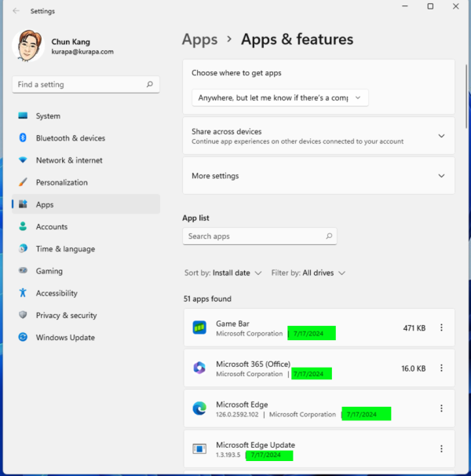The height and width of the screenshot is (476, 471).
Task: Click the System monitor icon
Action: point(23,115)
